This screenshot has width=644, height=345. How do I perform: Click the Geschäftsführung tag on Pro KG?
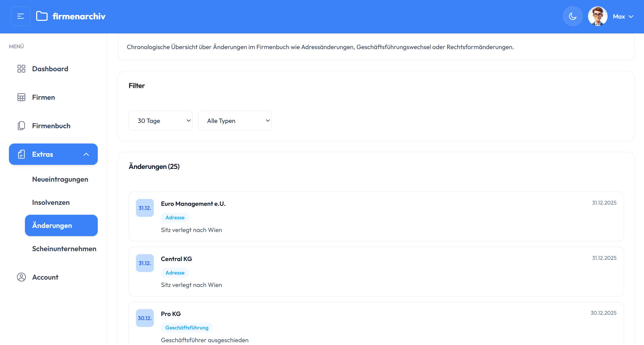coord(187,328)
